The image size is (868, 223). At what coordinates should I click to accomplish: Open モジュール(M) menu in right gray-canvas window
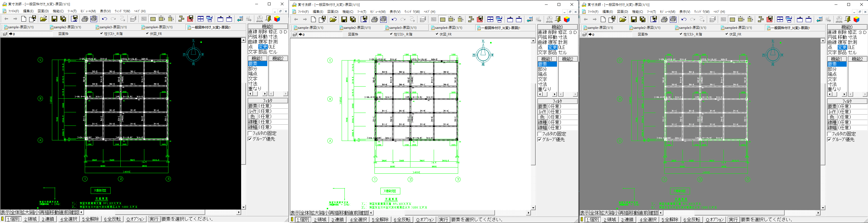[668, 12]
